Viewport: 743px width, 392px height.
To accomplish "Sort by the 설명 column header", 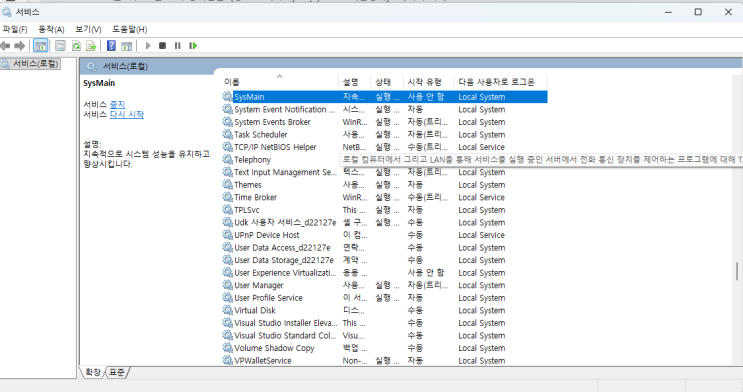I will pyautogui.click(x=354, y=82).
